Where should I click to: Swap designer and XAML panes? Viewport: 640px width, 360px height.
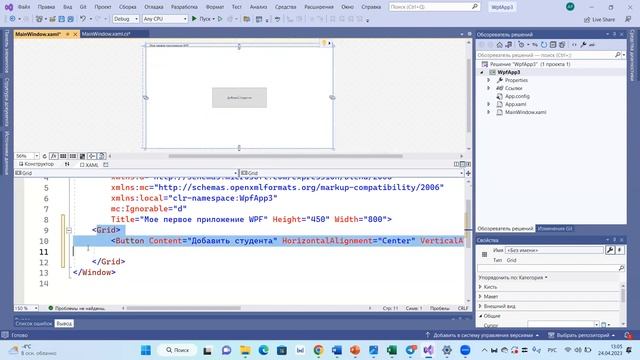[67, 164]
